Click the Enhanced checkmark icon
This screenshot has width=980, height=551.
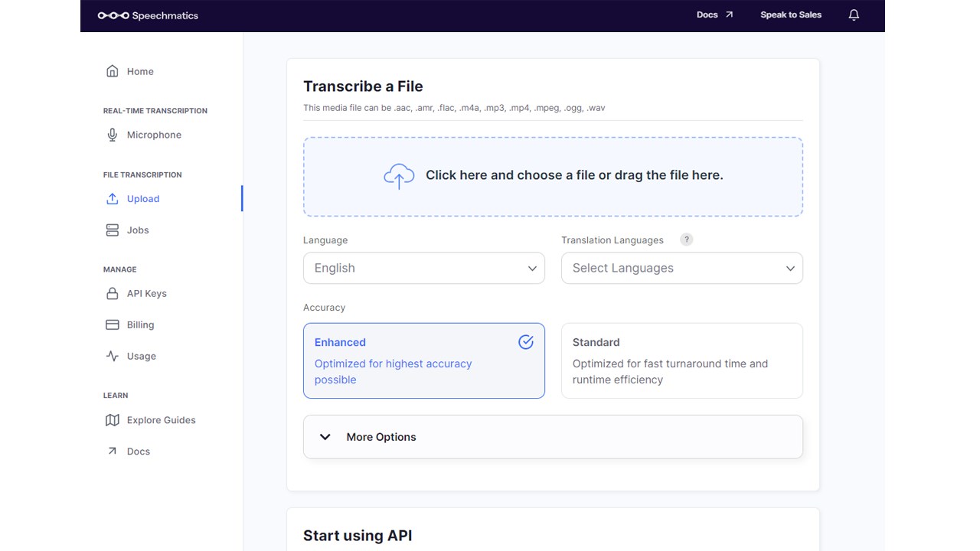[x=526, y=342]
